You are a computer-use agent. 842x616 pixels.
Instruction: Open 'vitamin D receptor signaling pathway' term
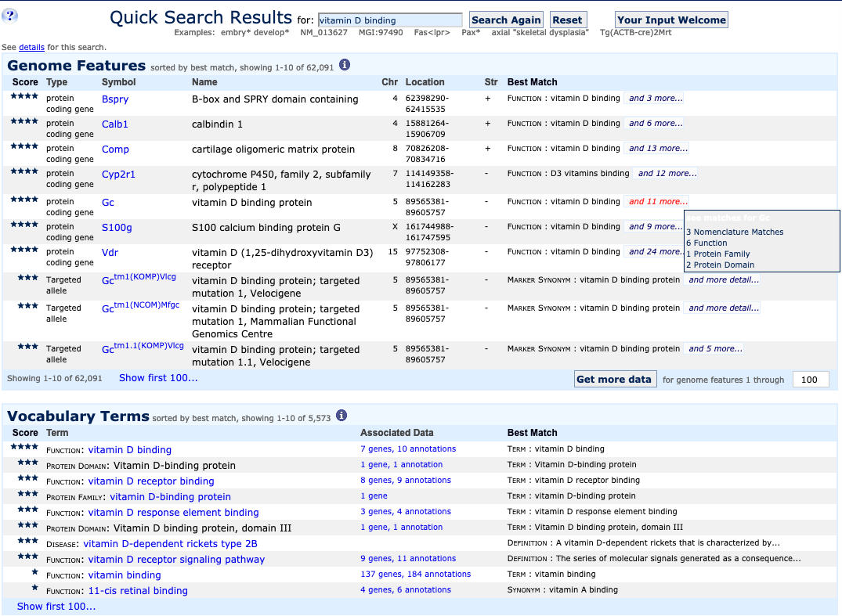click(177, 559)
